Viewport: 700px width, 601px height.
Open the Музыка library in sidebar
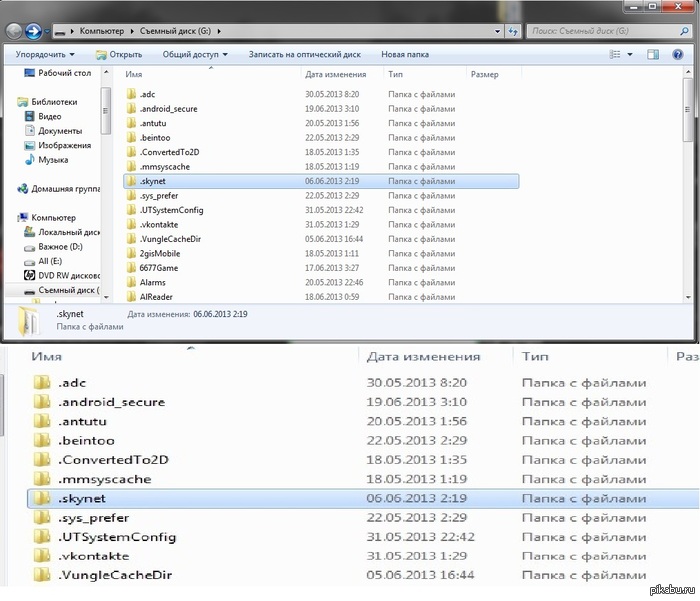[53, 160]
